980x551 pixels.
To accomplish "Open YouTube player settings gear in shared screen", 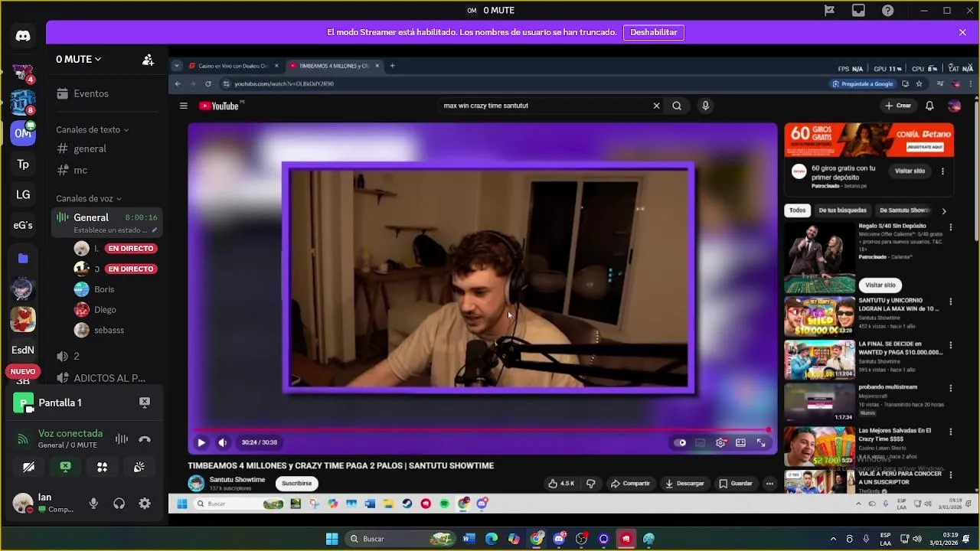I will 720,442.
